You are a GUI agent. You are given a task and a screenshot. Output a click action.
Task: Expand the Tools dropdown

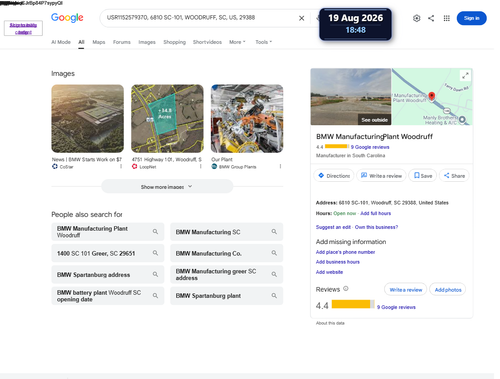pos(264,42)
